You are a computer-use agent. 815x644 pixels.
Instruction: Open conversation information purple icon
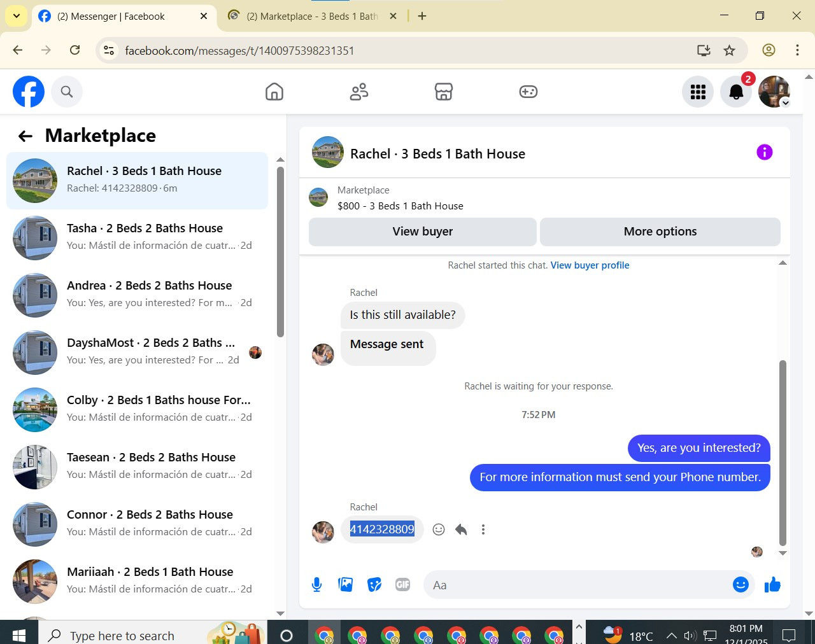(x=764, y=152)
